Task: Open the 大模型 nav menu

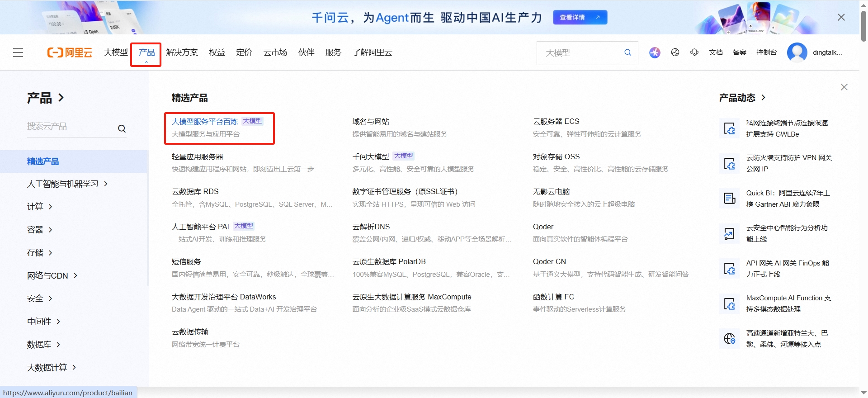Action: click(116, 52)
